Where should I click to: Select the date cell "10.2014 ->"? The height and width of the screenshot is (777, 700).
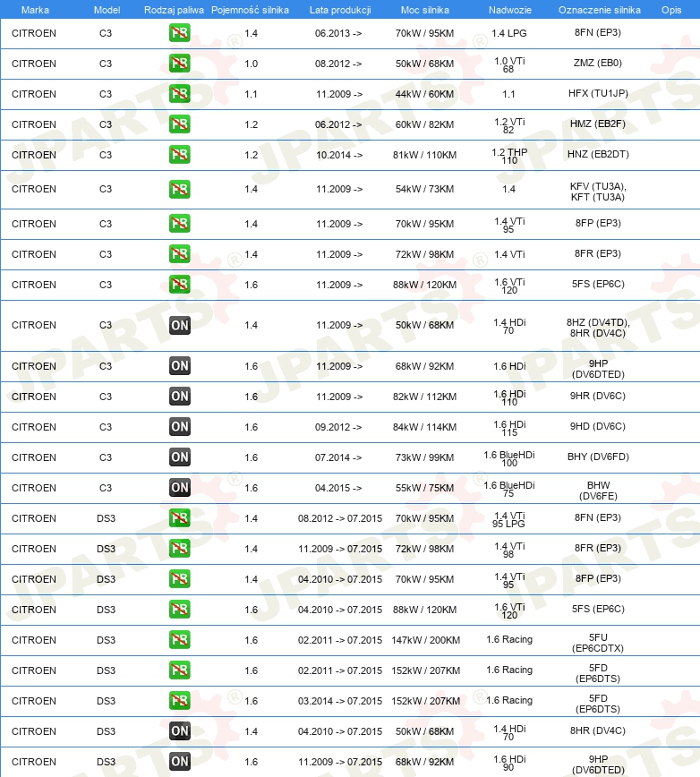click(339, 155)
